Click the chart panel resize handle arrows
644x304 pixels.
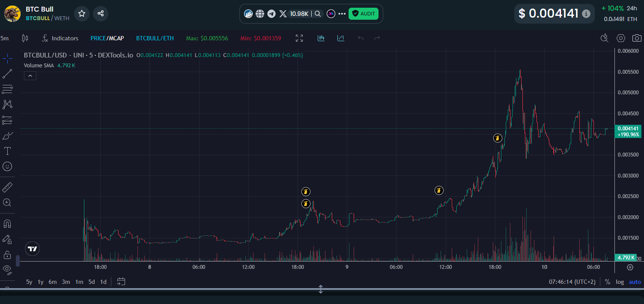[321, 289]
